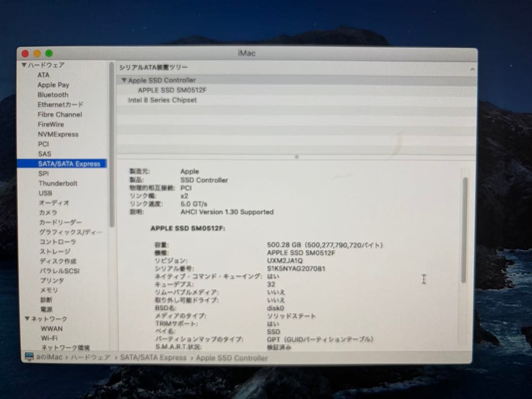
Task: Select SPI in the sidebar
Action: click(43, 173)
